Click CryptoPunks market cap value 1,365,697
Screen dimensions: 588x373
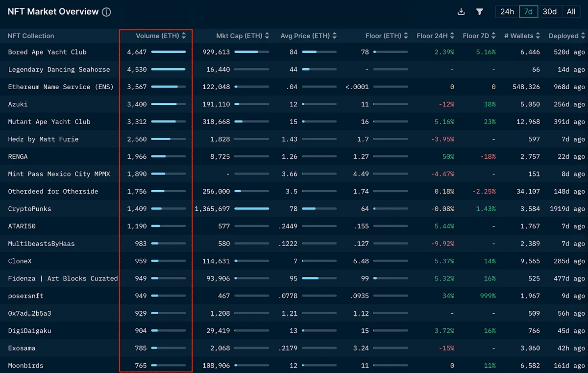(x=212, y=209)
